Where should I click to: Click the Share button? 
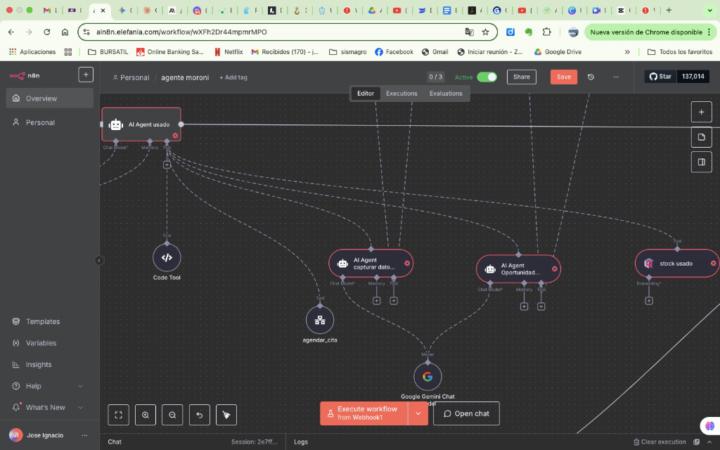click(520, 77)
